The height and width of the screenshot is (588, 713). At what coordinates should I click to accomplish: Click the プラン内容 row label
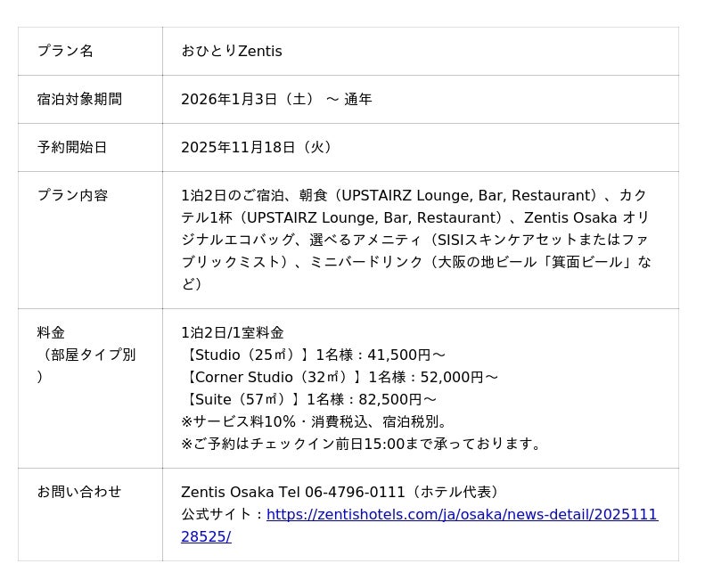72,196
